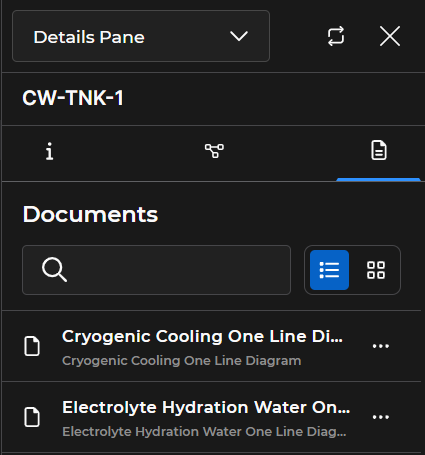This screenshot has width=425, height=455.
Task: Open more options for Cryogenic Cooling document
Action: point(381,346)
